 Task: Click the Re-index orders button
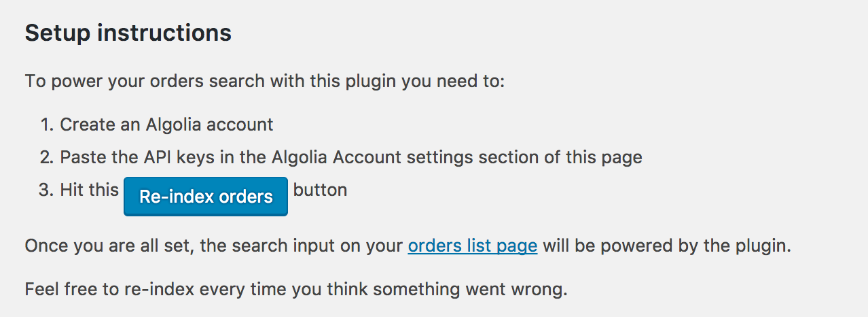point(206,197)
